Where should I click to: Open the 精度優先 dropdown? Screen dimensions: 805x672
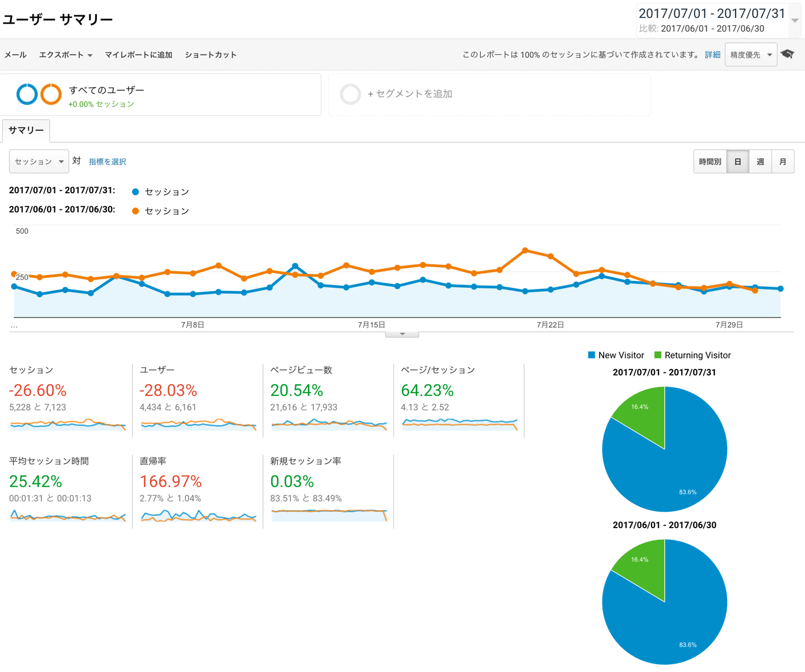[751, 55]
